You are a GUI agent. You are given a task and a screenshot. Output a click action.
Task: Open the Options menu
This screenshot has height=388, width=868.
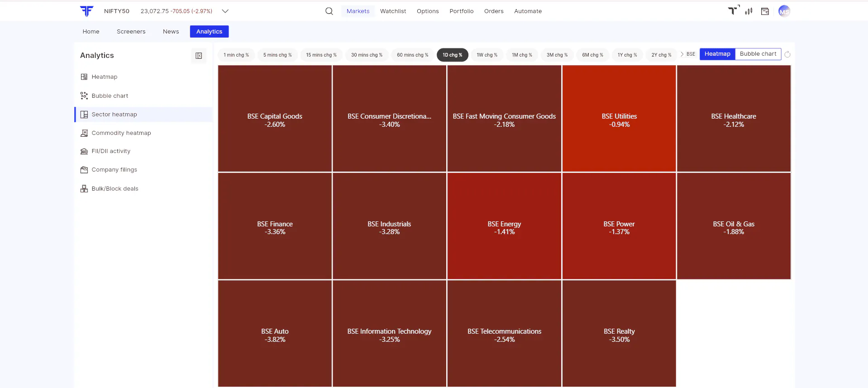tap(428, 11)
